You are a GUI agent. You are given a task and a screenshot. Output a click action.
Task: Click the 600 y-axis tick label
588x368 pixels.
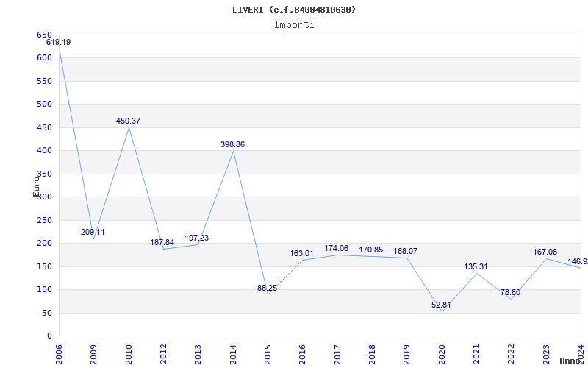point(44,58)
